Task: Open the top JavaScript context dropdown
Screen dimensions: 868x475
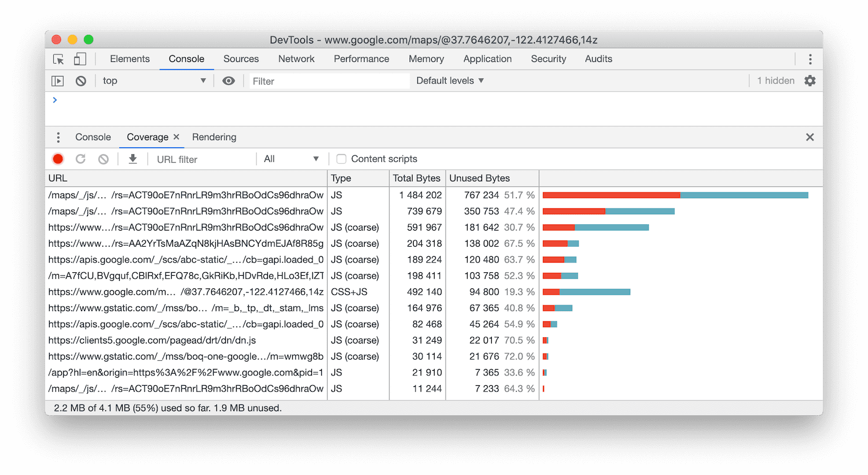Action: 154,81
